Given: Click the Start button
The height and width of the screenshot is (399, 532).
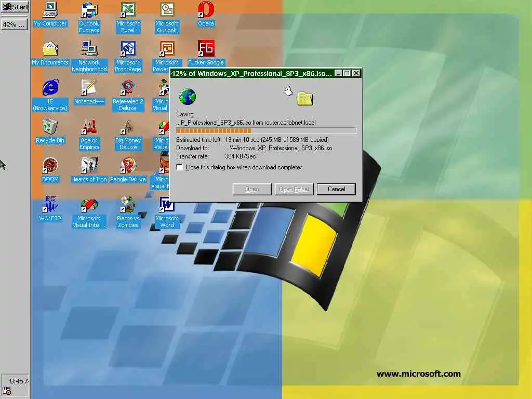Looking at the screenshot, I should point(15,6).
